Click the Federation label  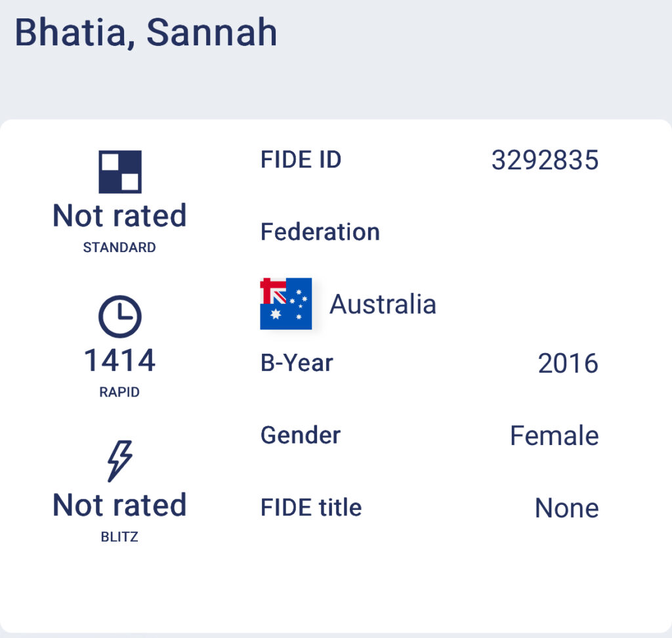click(x=320, y=232)
